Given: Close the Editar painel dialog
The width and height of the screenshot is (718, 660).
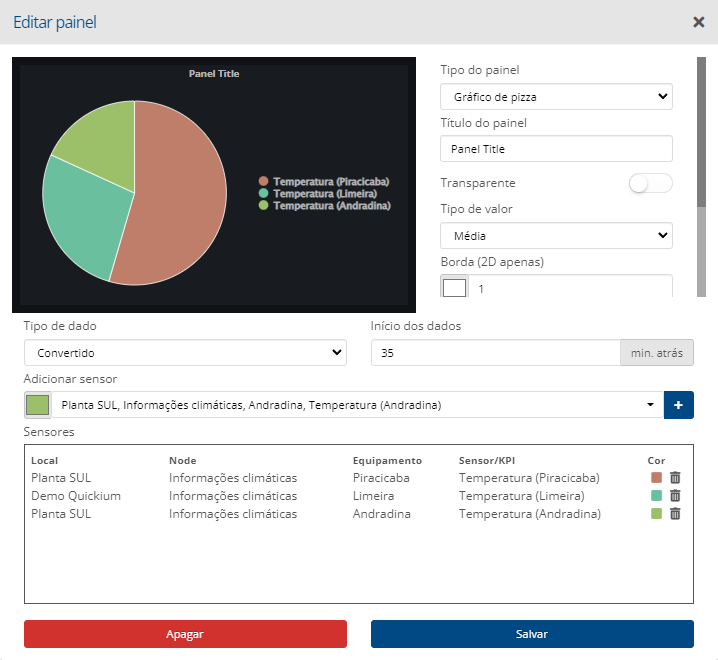Looking at the screenshot, I should tap(698, 22).
